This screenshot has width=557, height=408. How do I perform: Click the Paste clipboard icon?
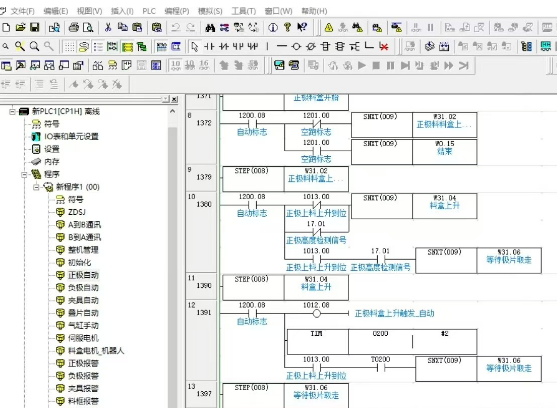pos(137,27)
